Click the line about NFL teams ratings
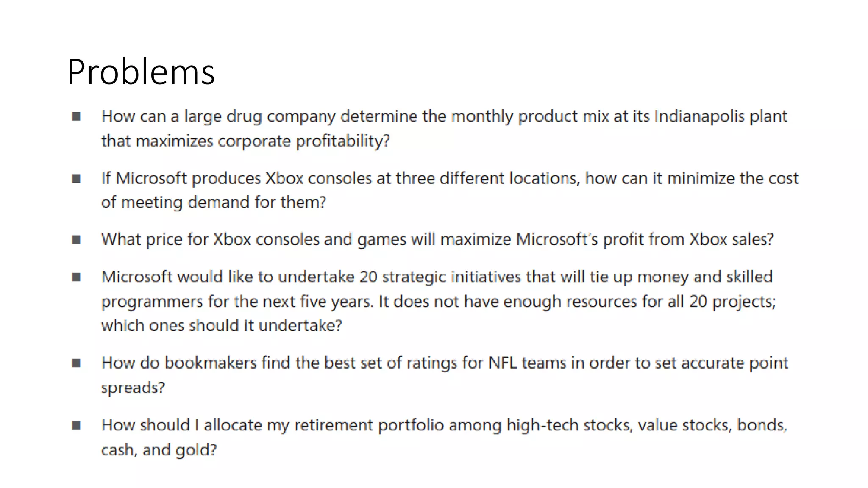This screenshot has width=868, height=488. point(445,363)
